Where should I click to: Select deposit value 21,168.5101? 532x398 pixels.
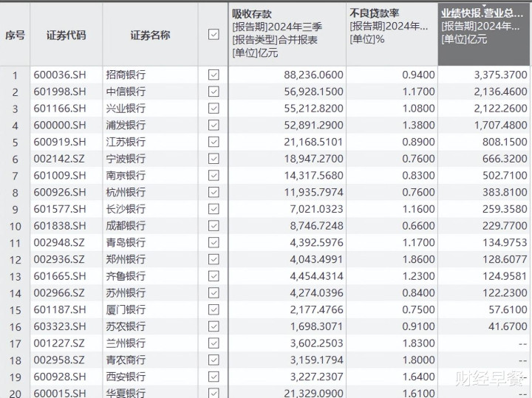[x=313, y=142]
